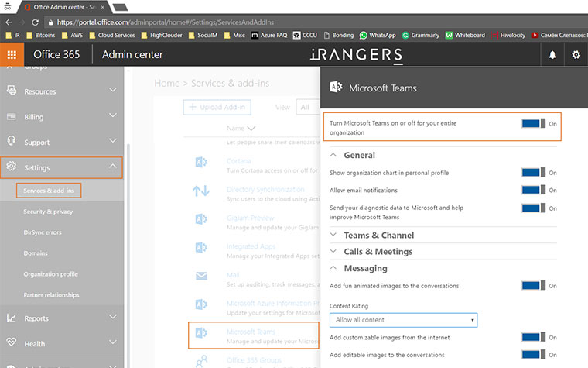Click the Upload Add-In button
The height and width of the screenshot is (368, 588).
pos(217,107)
